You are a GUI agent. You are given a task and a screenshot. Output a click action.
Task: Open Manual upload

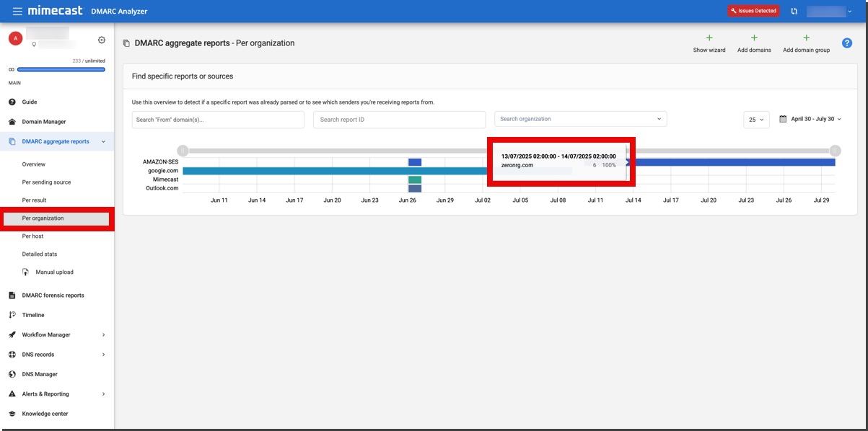click(55, 272)
